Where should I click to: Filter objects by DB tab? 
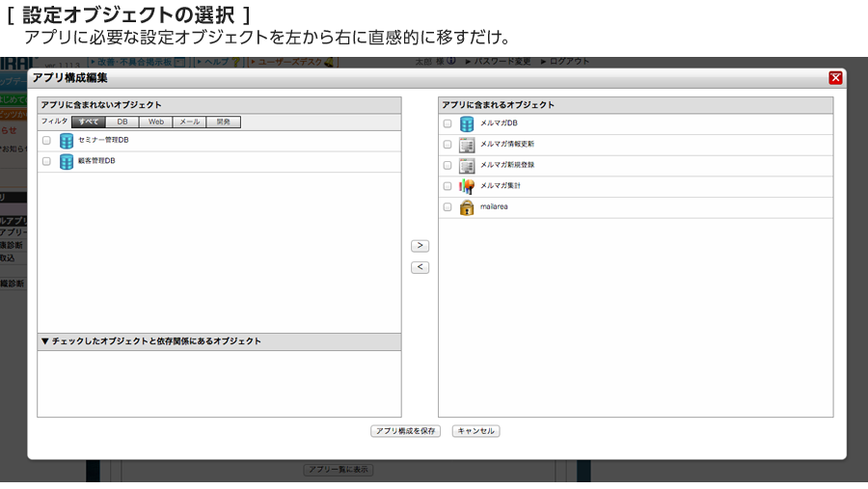[x=122, y=122]
